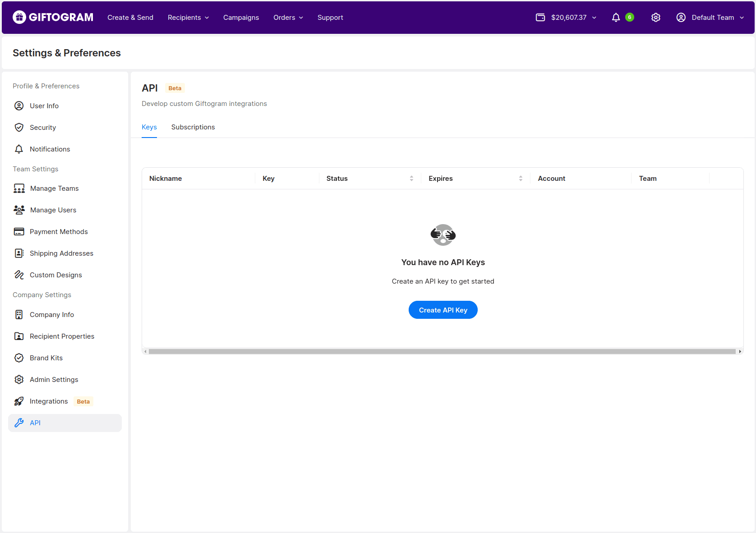The height and width of the screenshot is (533, 756).
Task: Click "Develop custom Giftogram integrations" text
Action: (204, 104)
